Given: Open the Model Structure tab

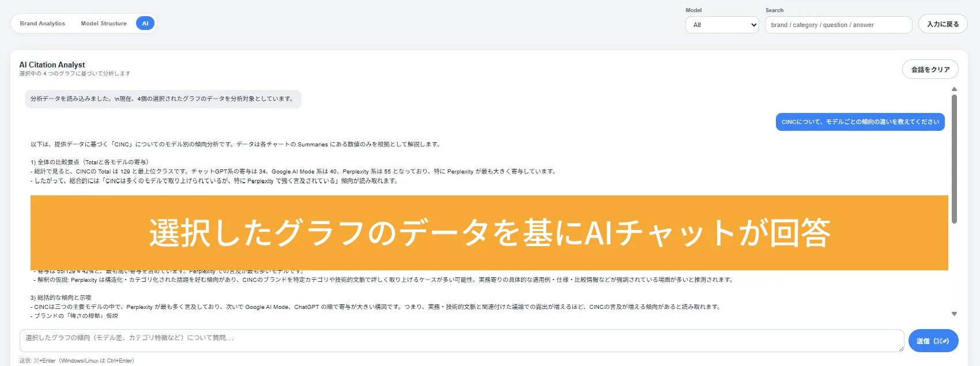Looking at the screenshot, I should point(104,24).
